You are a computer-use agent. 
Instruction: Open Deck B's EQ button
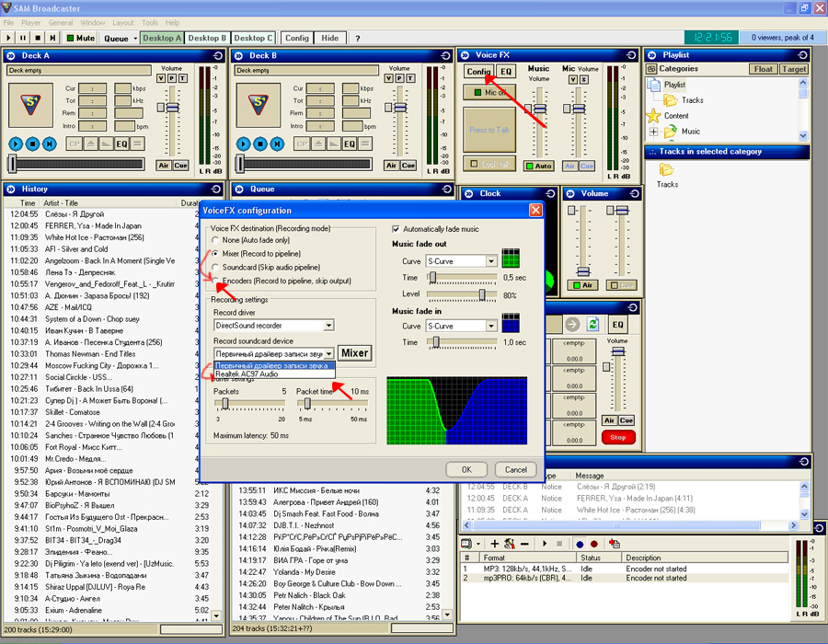(x=350, y=144)
